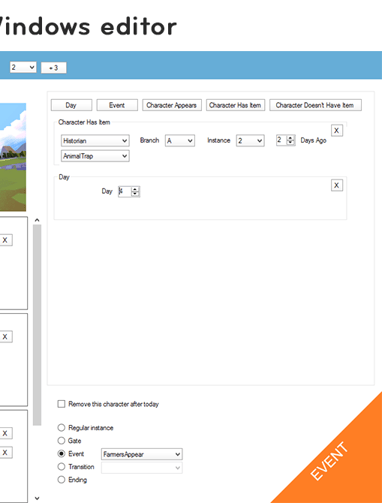Remove the Day condition with X
Screen dimensions: 382x503
pos(337,185)
